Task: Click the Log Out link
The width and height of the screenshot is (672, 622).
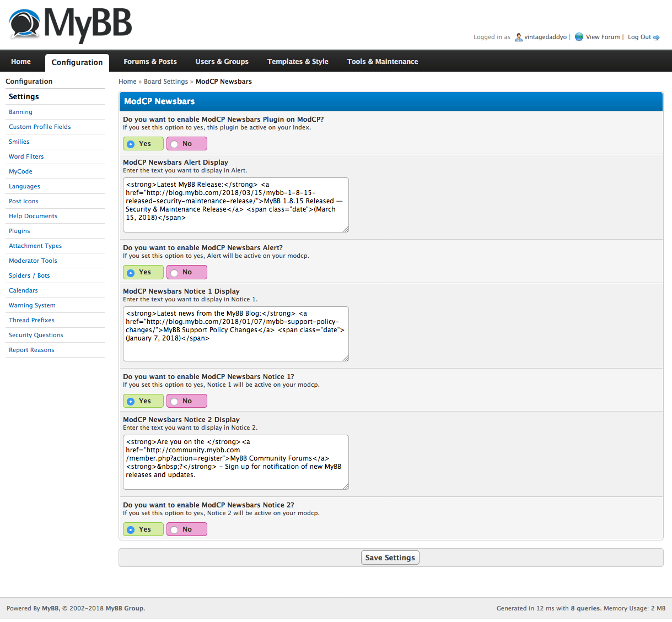Action: [639, 37]
